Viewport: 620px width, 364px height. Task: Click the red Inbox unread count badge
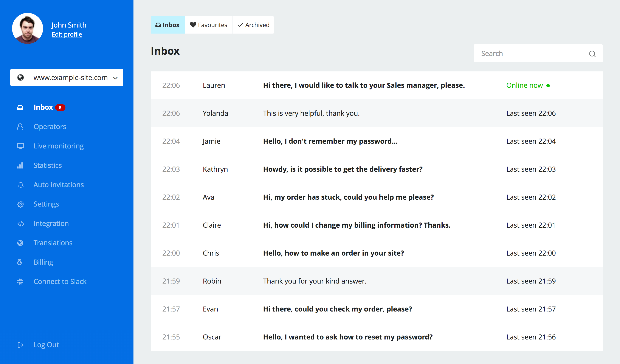(x=60, y=108)
